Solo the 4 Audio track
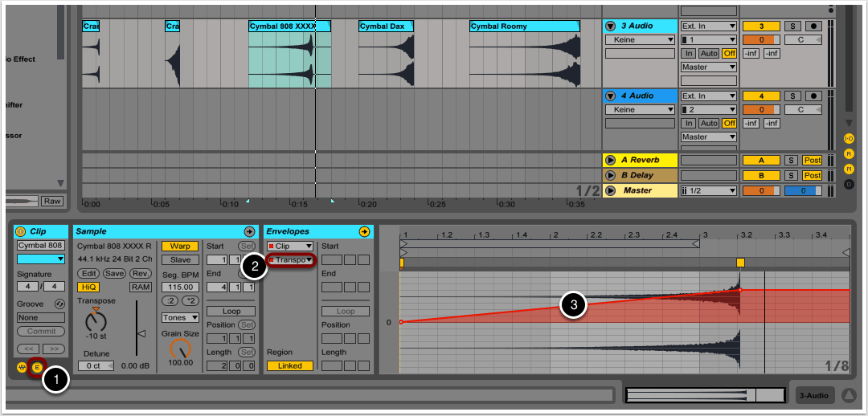Image resolution: width=868 pixels, height=416 pixels. (x=791, y=96)
